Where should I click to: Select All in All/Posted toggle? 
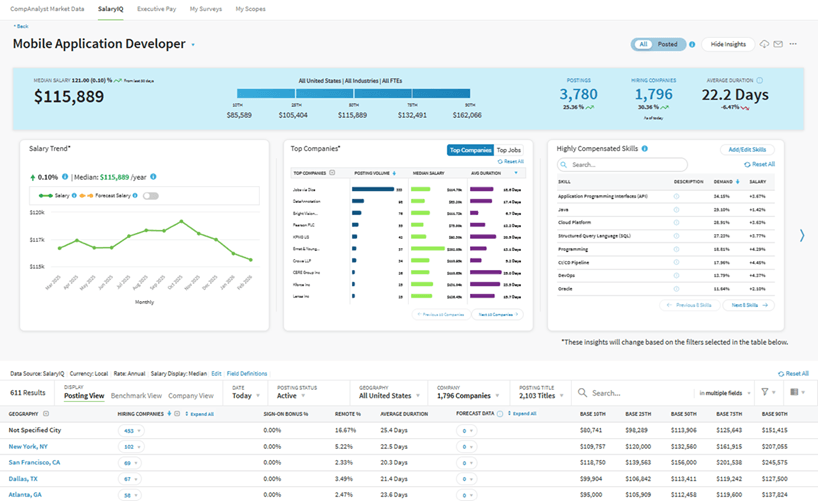pyautogui.click(x=643, y=44)
